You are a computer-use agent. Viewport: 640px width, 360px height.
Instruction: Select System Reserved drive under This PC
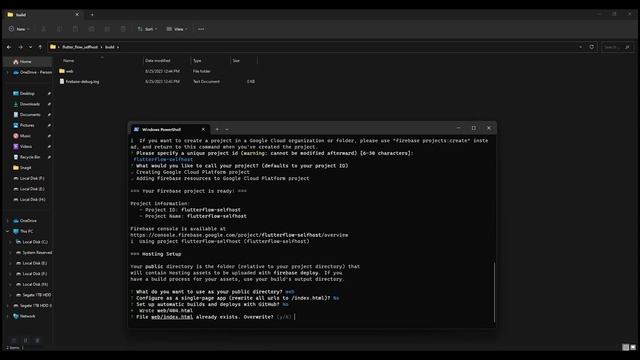point(37,253)
